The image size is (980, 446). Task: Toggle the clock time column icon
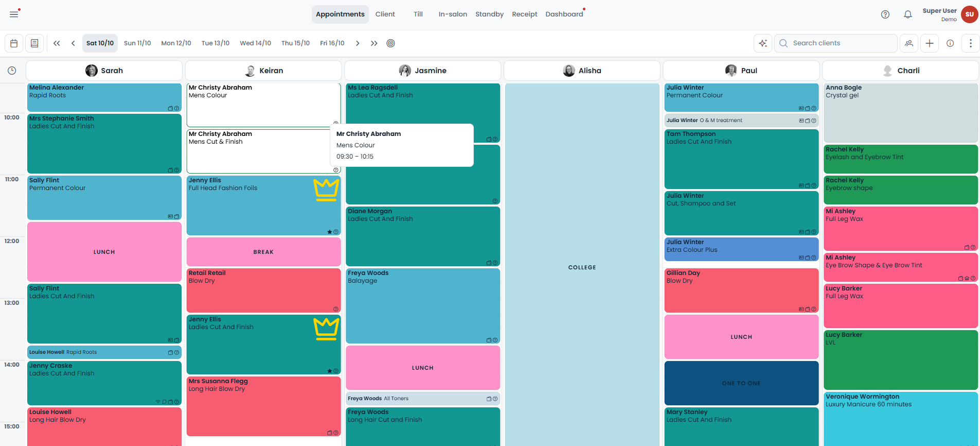coord(12,71)
